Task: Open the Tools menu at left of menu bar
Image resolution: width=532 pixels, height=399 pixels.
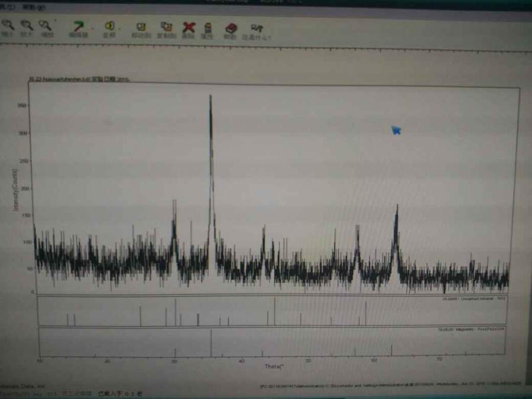Action: click(x=7, y=7)
